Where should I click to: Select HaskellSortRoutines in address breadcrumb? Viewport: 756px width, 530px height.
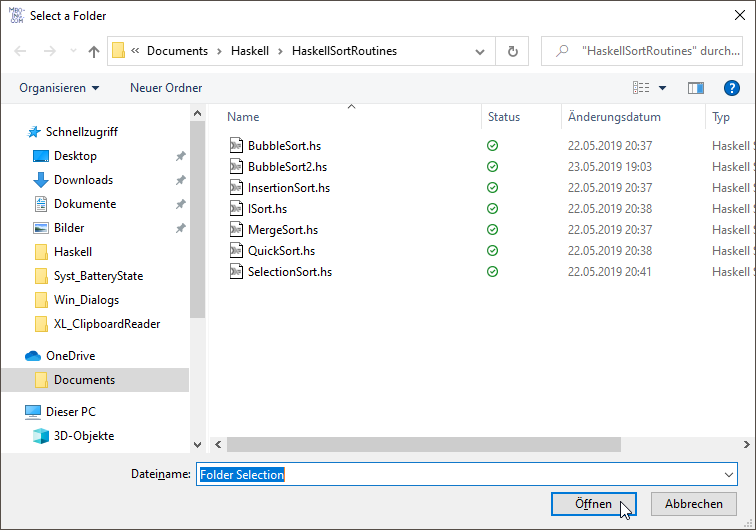coord(344,51)
